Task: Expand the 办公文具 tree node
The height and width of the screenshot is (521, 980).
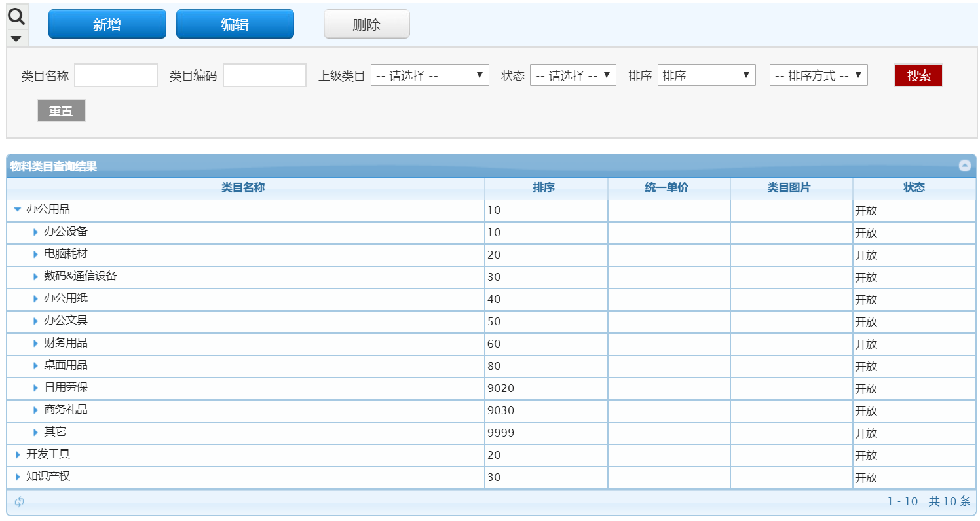Action: click(x=35, y=321)
